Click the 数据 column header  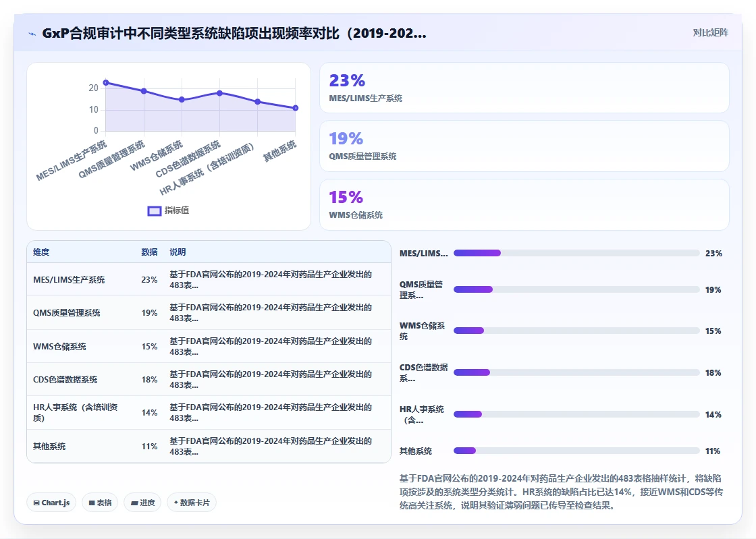pyautogui.click(x=149, y=252)
